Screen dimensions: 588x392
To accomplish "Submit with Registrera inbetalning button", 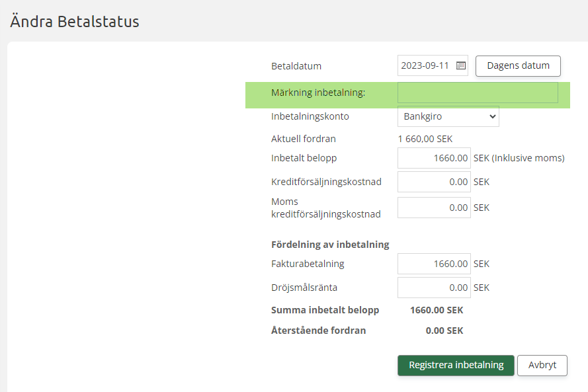I will [x=456, y=365].
